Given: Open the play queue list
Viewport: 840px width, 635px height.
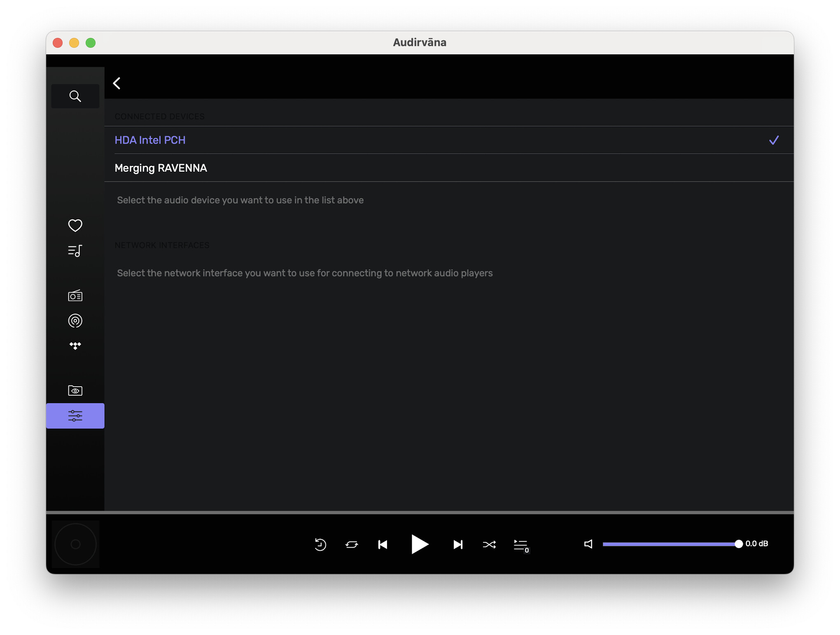Looking at the screenshot, I should point(521,545).
